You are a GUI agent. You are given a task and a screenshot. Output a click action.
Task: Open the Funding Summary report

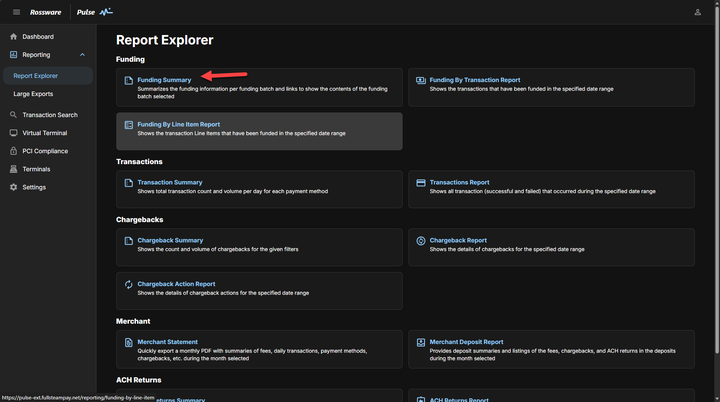164,80
